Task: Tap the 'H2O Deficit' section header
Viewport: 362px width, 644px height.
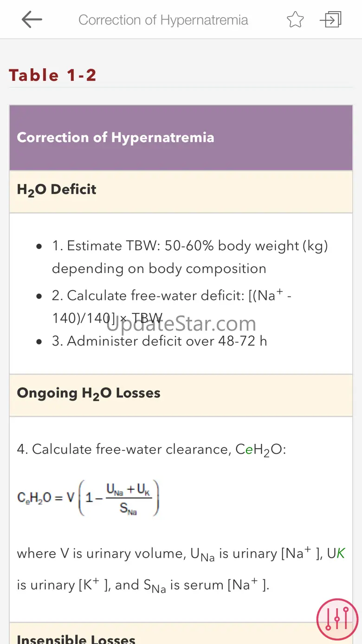Action: [x=57, y=189]
